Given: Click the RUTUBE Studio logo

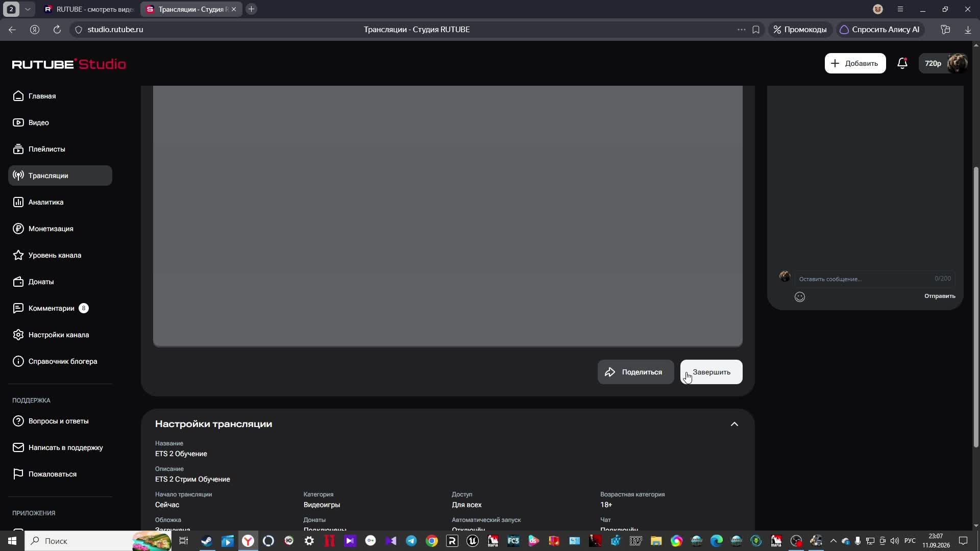Looking at the screenshot, I should click(x=69, y=64).
